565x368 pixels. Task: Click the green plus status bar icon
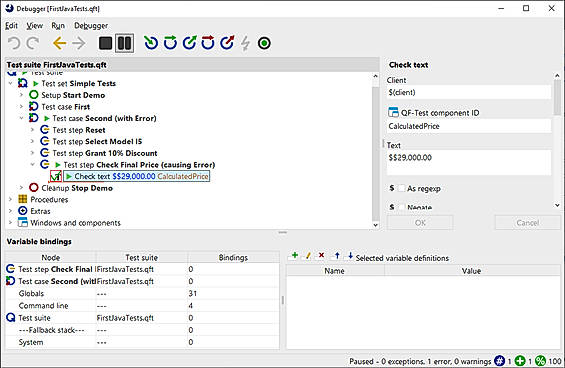(520, 361)
